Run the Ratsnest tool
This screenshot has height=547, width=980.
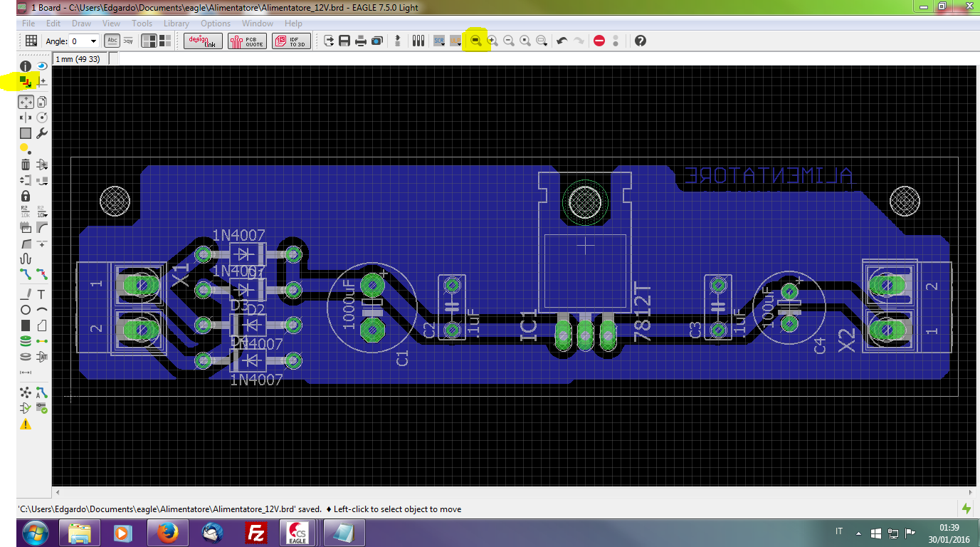tap(26, 392)
